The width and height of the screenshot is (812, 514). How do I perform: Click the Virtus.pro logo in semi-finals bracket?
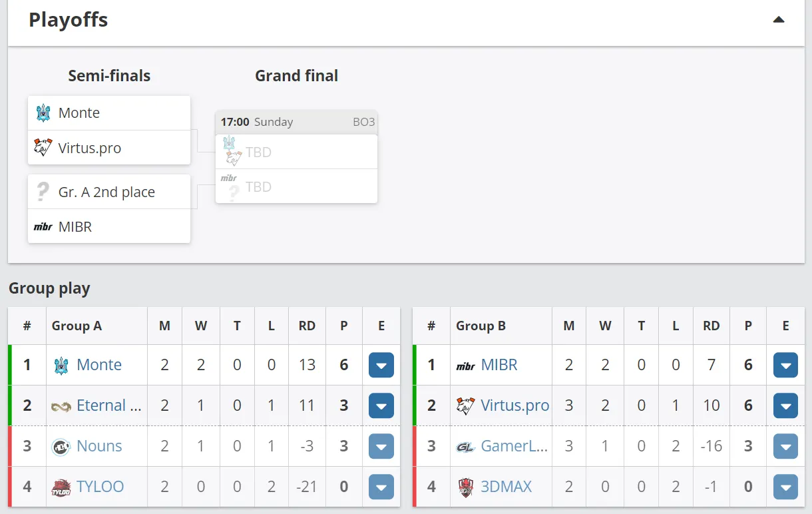[43, 147]
